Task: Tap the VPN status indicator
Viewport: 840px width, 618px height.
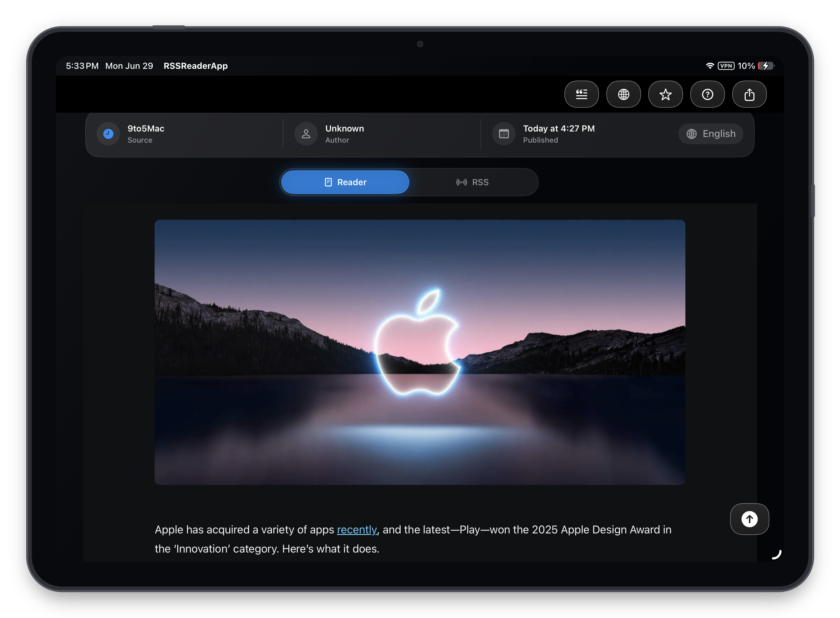Action: click(726, 66)
